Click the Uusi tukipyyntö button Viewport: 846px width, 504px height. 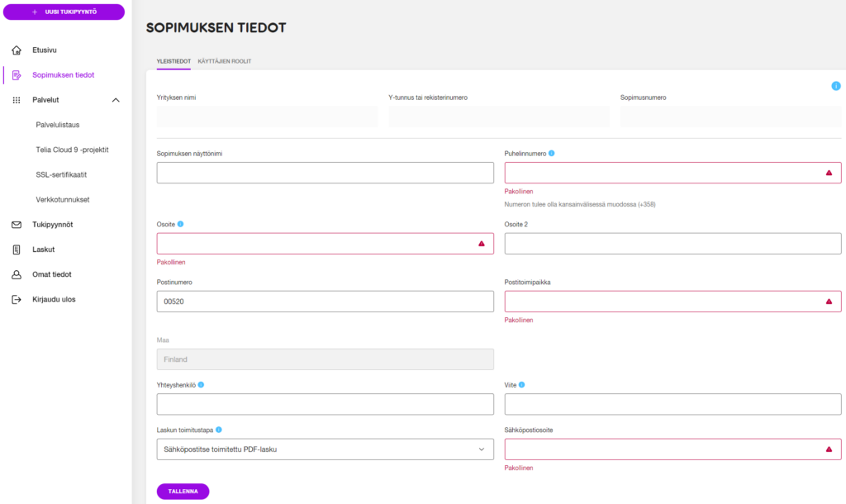point(64,12)
